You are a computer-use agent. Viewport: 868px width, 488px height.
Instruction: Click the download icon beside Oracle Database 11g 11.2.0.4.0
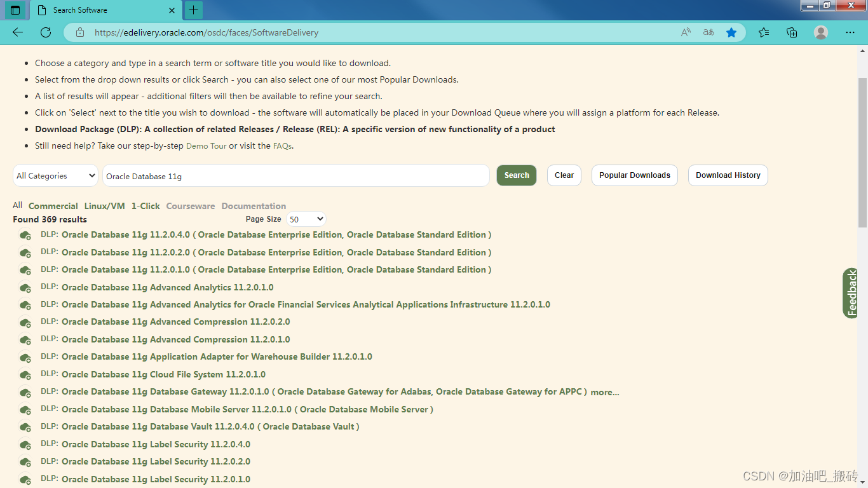[25, 235]
